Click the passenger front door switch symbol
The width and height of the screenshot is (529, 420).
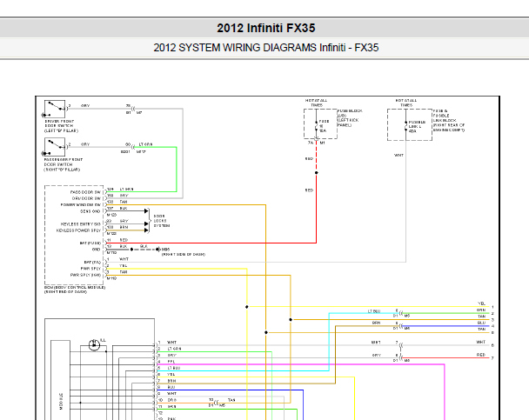[x=55, y=147]
